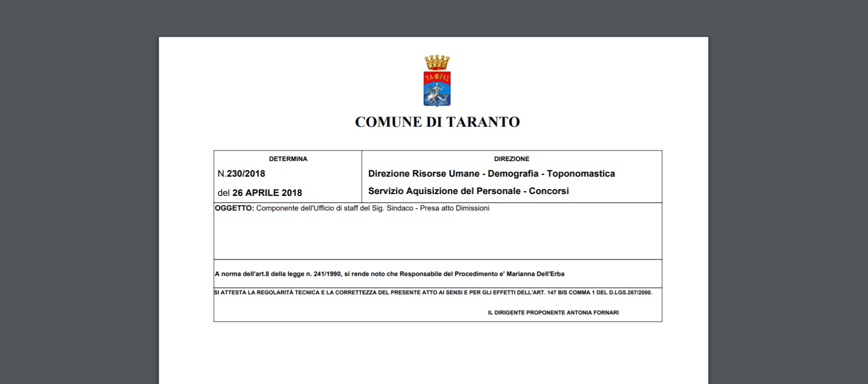
Task: Click the words Presa atto Dimissioni
Action: 454,208
